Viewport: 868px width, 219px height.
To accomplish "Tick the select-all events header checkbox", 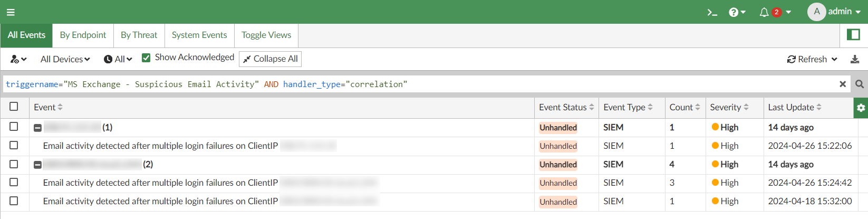I will click(14, 107).
